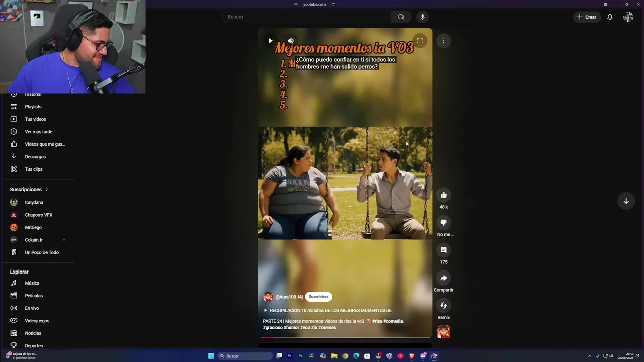
Task: Open Discord from the taskbar
Action: pos(423,356)
